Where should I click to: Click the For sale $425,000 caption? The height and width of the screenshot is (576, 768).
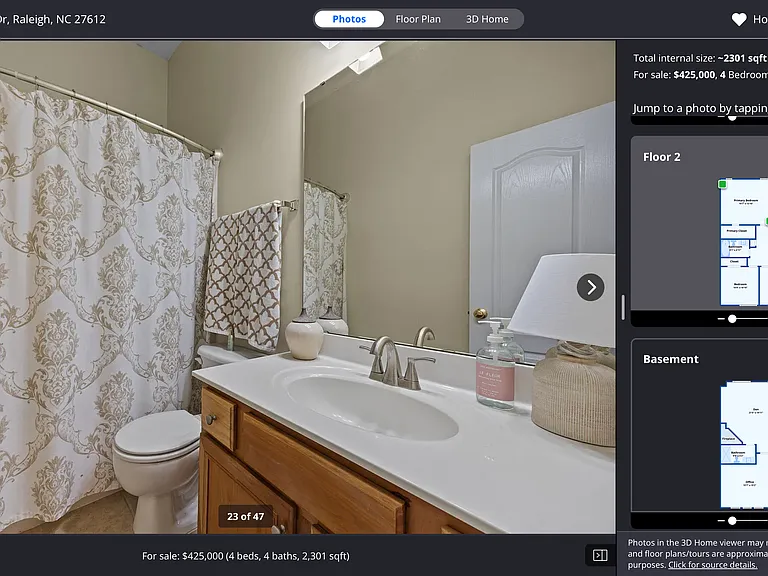click(246, 556)
